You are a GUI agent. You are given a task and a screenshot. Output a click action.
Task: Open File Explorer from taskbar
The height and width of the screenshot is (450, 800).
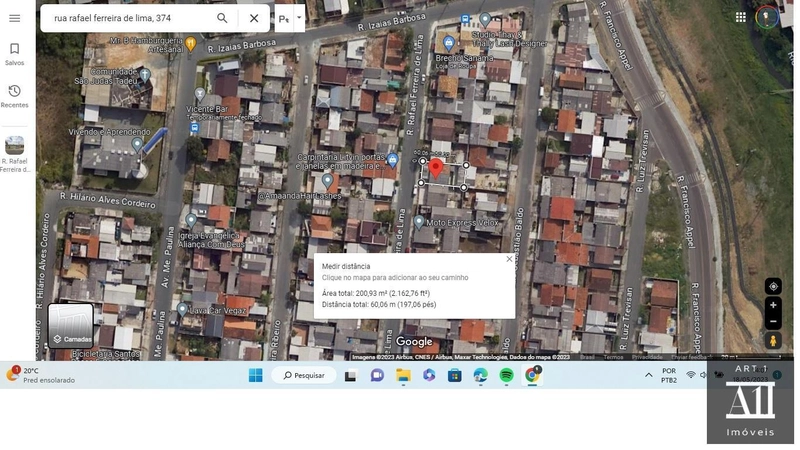(x=403, y=376)
